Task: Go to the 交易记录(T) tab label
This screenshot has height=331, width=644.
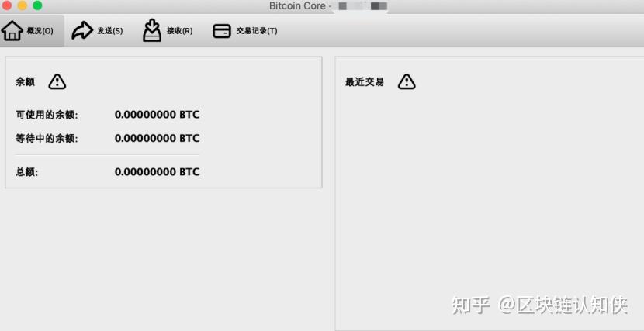Action: pyautogui.click(x=257, y=31)
